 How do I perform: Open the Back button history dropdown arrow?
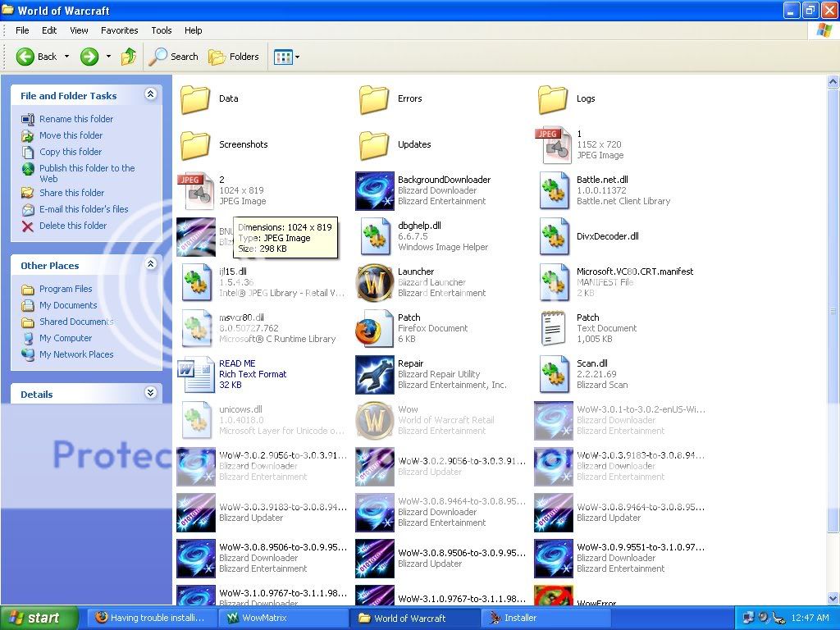67,57
